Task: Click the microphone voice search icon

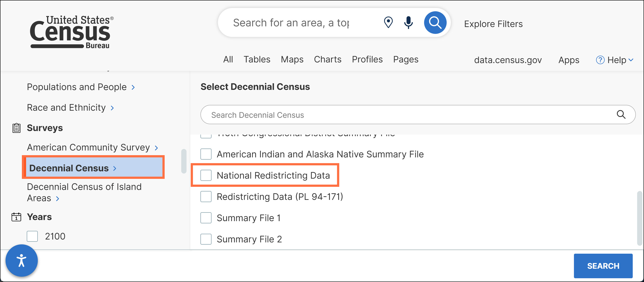Action: coord(408,23)
